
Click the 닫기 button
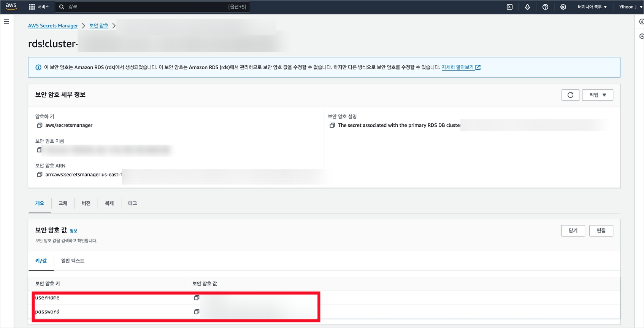(573, 231)
